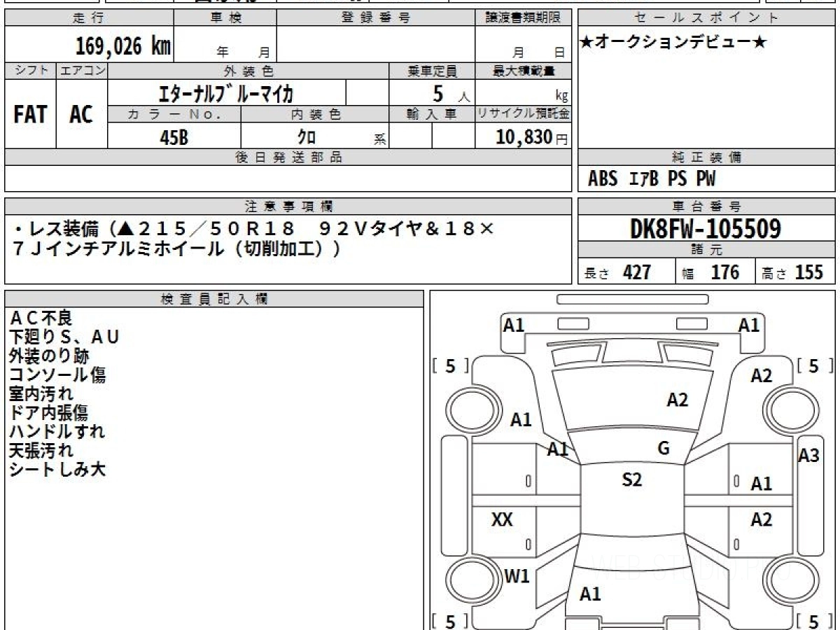Image resolution: width=840 pixels, height=630 pixels.
Task: Select the A2 mark on the hood
Action: [678, 400]
